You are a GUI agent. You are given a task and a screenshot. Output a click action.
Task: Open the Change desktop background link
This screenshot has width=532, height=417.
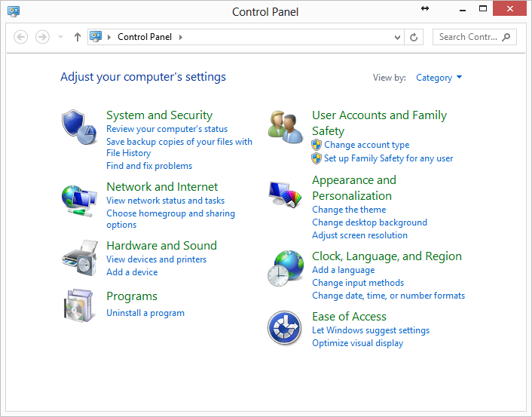click(x=369, y=222)
